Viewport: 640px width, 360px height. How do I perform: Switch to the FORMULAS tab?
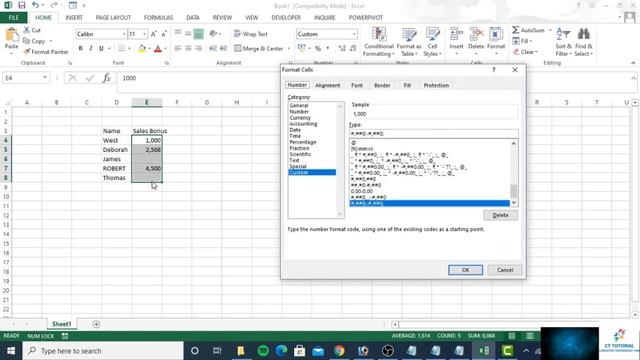(x=158, y=18)
